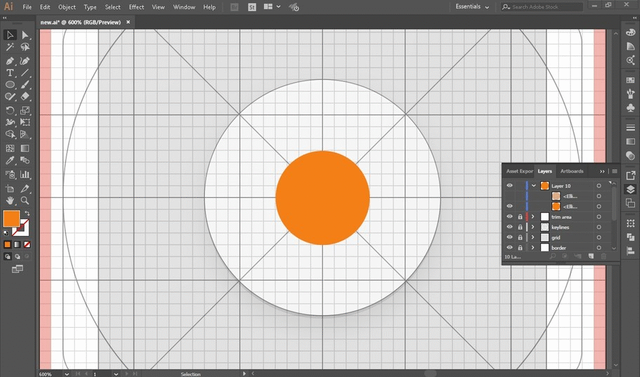640x377 pixels.
Task: Select the Type tool
Action: click(10, 73)
